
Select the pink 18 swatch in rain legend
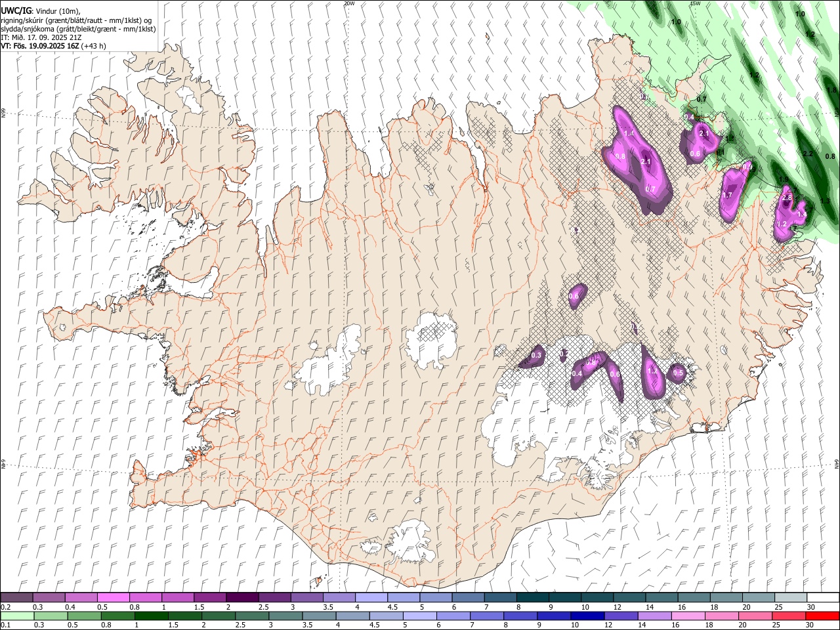[722, 616]
